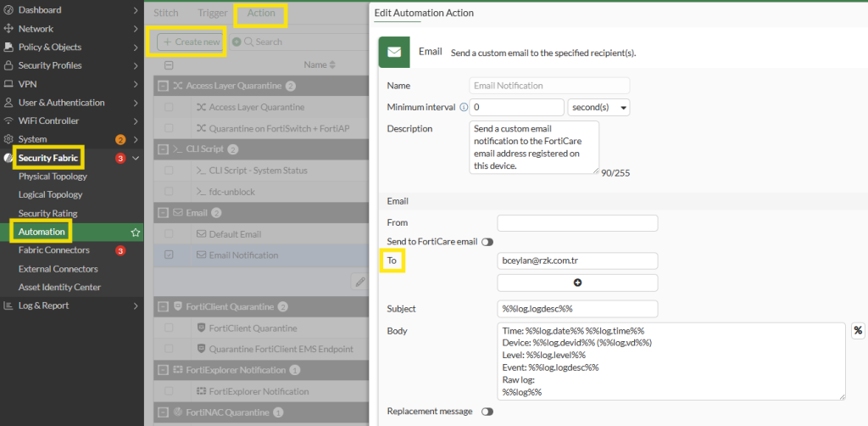This screenshot has height=426, width=868.
Task: Click the Security Fabric logo icon
Action: pos(8,159)
